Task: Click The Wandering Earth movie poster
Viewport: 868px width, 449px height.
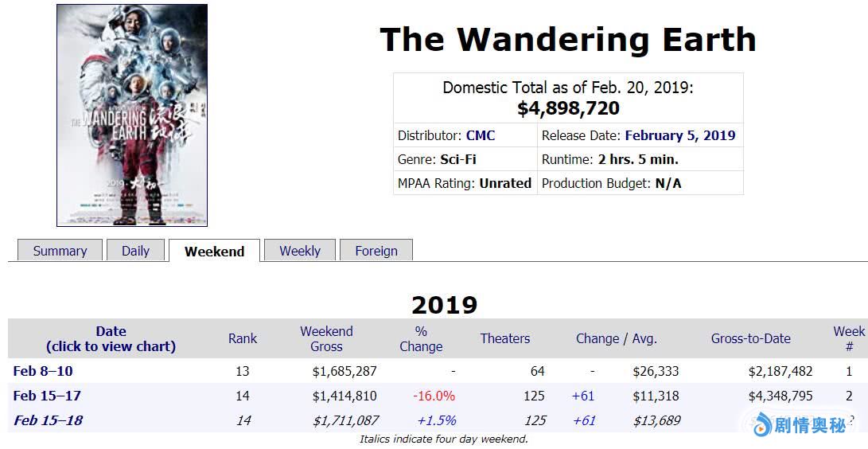Action: coord(132,115)
